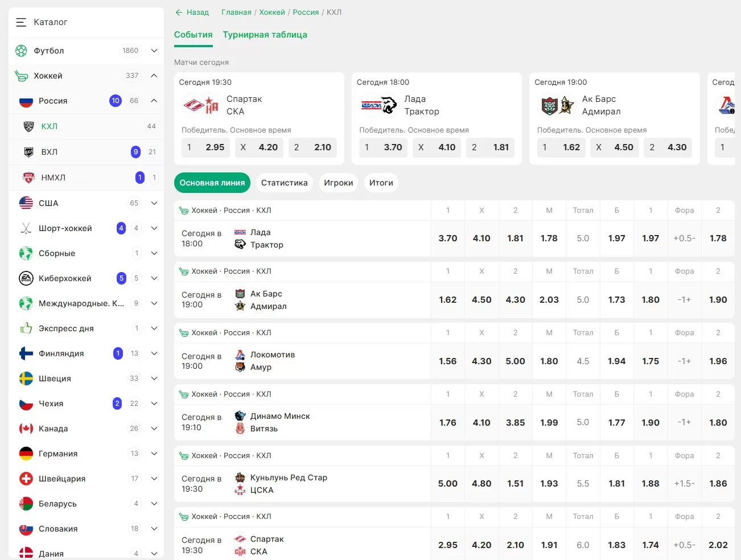Expand the Швеция section chevron

(x=154, y=378)
